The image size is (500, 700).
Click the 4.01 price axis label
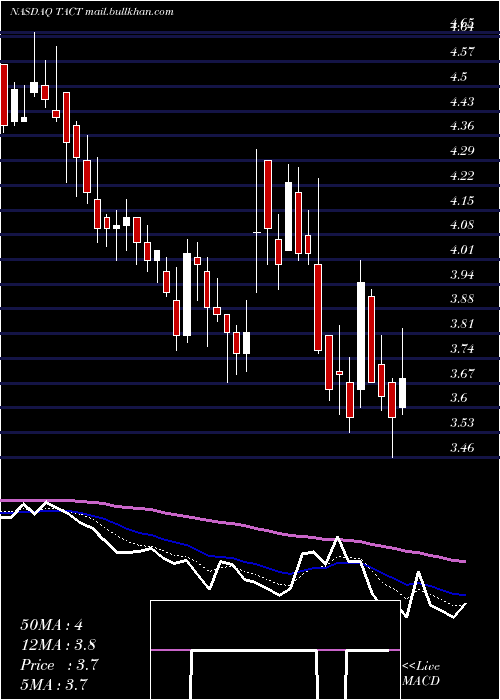[x=462, y=250]
